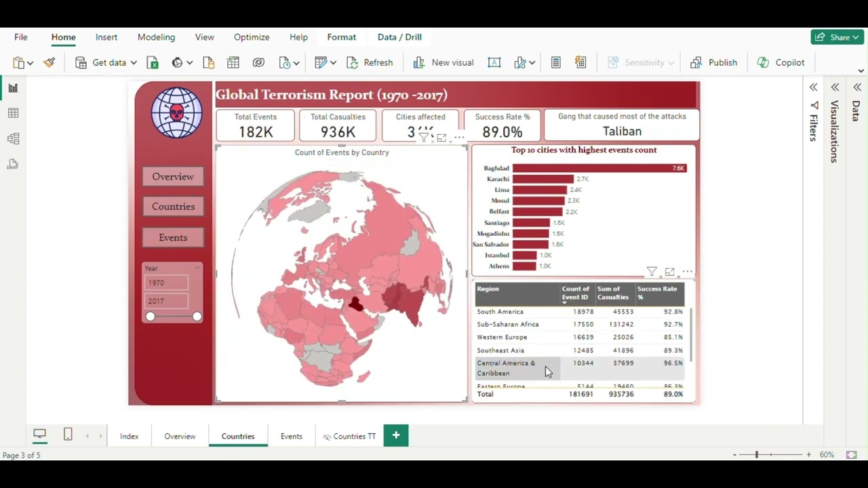868x488 pixels.
Task: Click the Publish button
Action: [714, 62]
